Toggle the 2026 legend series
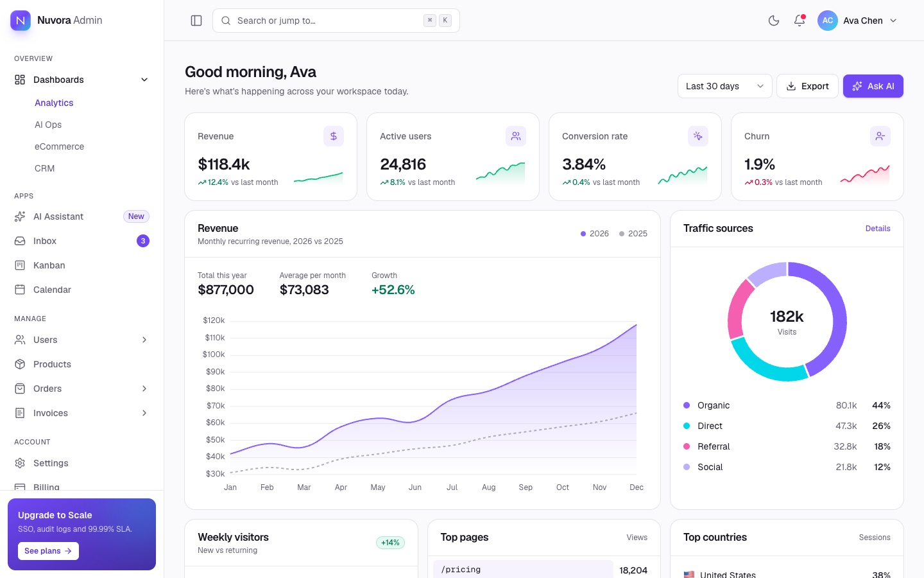Screen dimensions: 924x578 point(595,234)
